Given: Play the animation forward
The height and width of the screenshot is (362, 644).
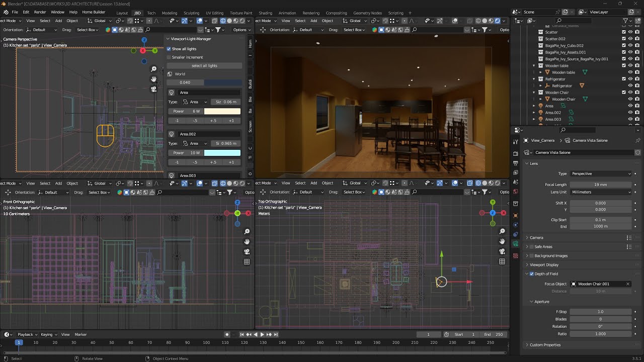Looking at the screenshot, I should pyautogui.click(x=262, y=334).
